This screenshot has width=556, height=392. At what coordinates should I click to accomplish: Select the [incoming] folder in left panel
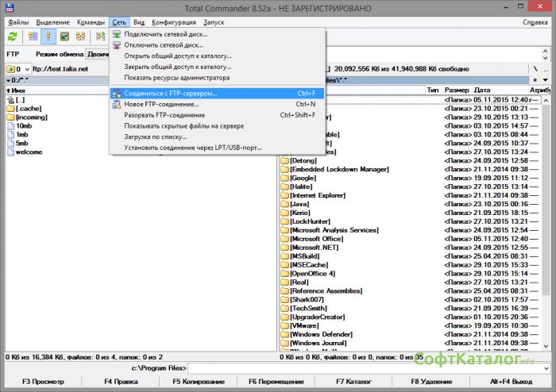pos(32,117)
